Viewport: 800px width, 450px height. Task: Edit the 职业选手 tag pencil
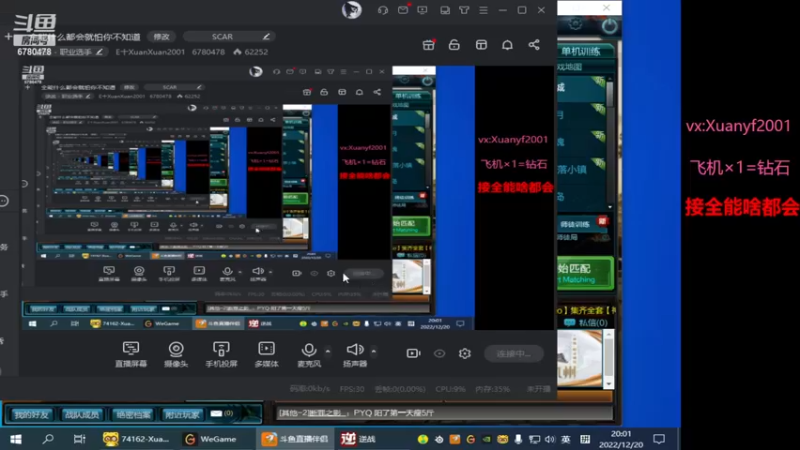[100, 52]
